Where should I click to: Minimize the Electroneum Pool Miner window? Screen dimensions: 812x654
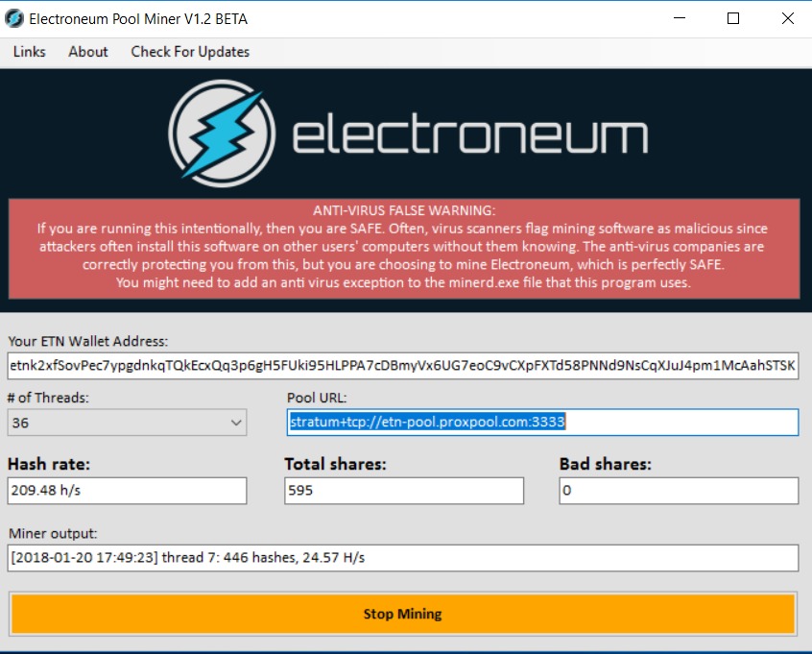(x=680, y=18)
